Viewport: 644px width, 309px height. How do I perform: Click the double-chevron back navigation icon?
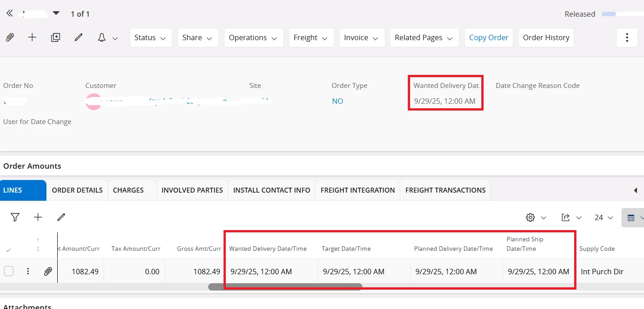point(9,14)
